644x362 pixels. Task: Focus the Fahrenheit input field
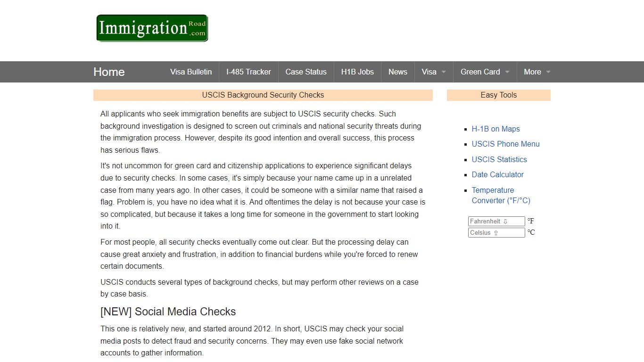tap(496, 221)
